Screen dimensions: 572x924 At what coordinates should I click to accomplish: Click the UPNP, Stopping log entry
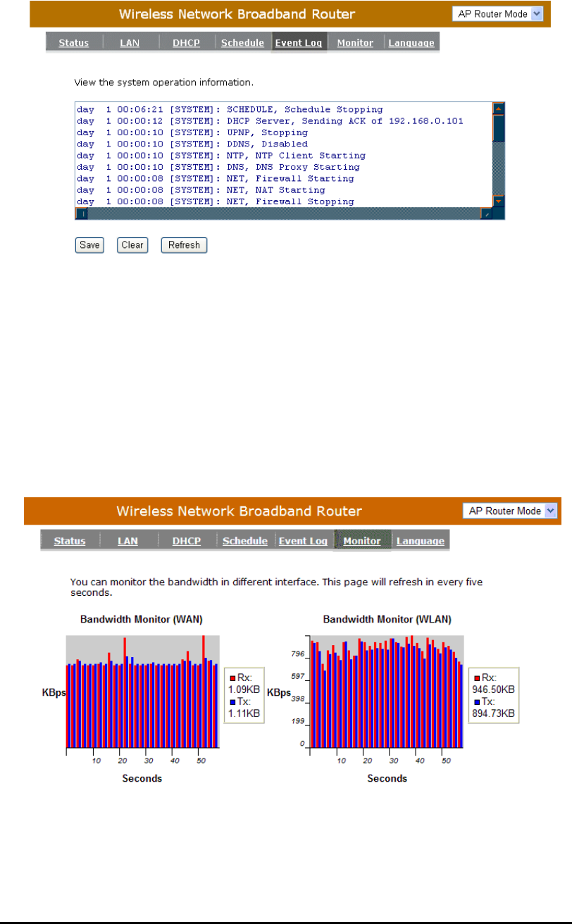192,132
